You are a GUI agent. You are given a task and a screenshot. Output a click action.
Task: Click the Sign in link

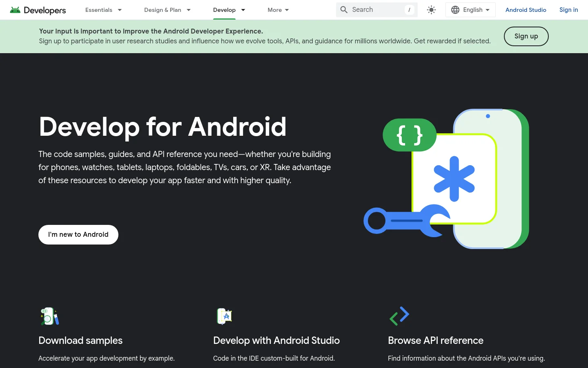568,10
